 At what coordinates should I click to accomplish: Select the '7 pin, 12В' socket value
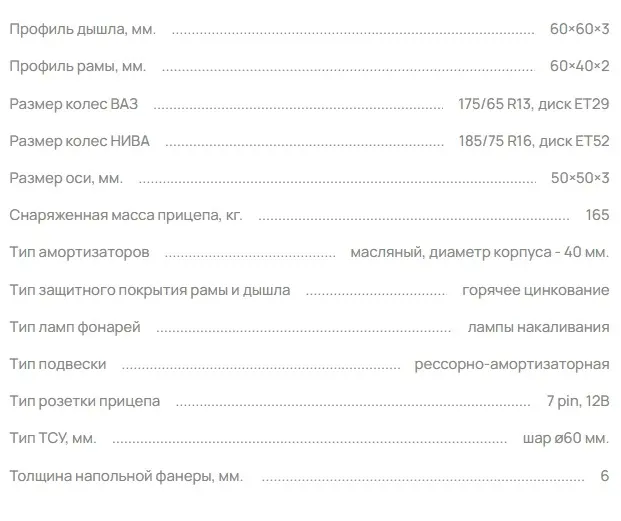(x=577, y=401)
